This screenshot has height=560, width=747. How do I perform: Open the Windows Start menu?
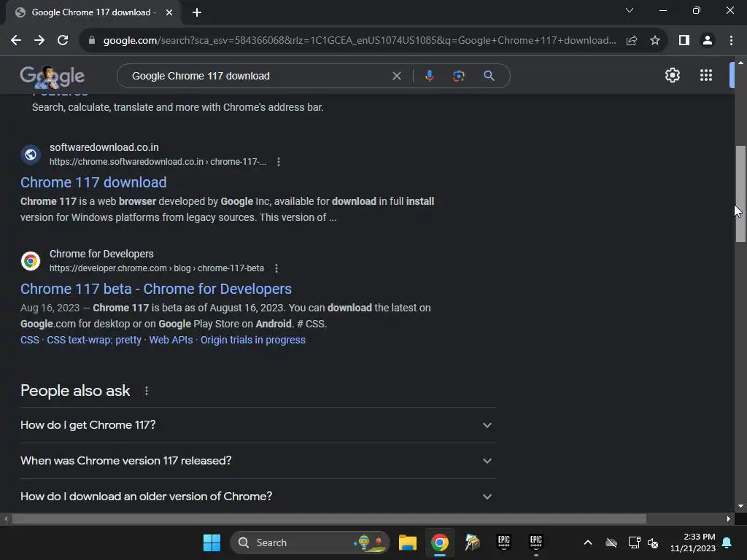pyautogui.click(x=212, y=542)
